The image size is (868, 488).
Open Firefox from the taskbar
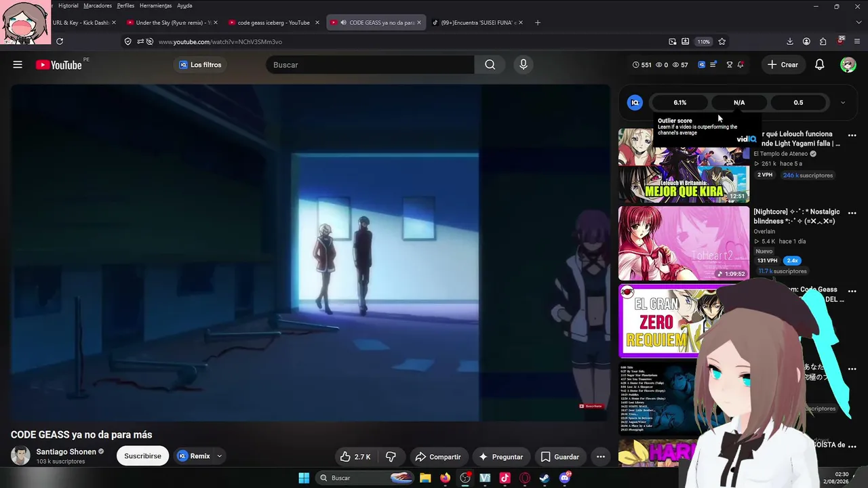(445, 478)
